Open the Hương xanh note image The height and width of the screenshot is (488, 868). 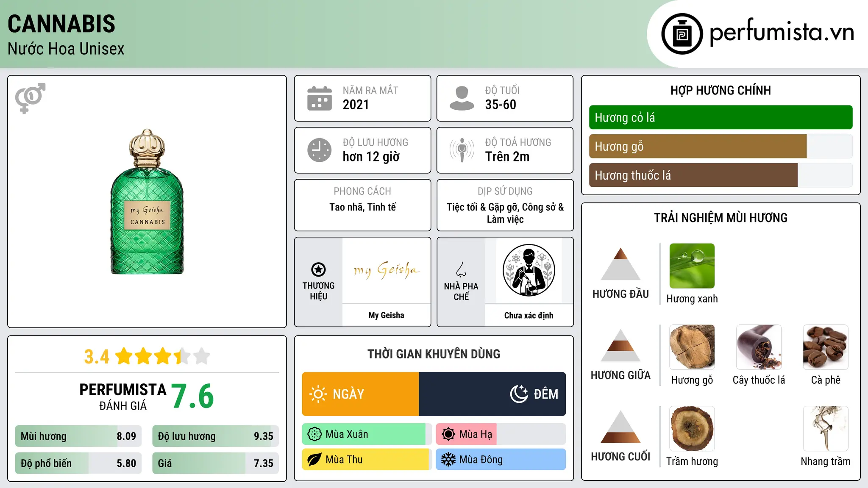692,266
